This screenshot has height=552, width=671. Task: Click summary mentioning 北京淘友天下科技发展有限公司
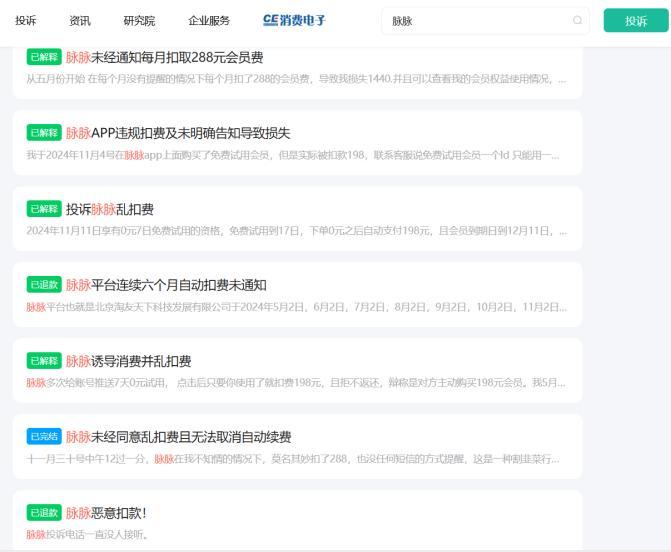tap(297, 307)
